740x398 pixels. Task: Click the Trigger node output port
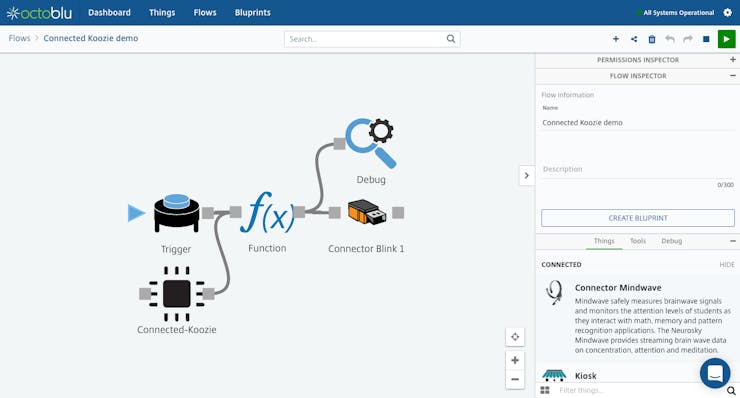click(208, 212)
